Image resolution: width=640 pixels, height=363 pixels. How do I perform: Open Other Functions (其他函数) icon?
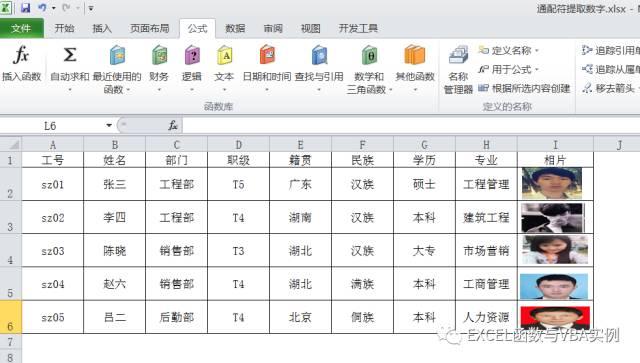point(415,55)
